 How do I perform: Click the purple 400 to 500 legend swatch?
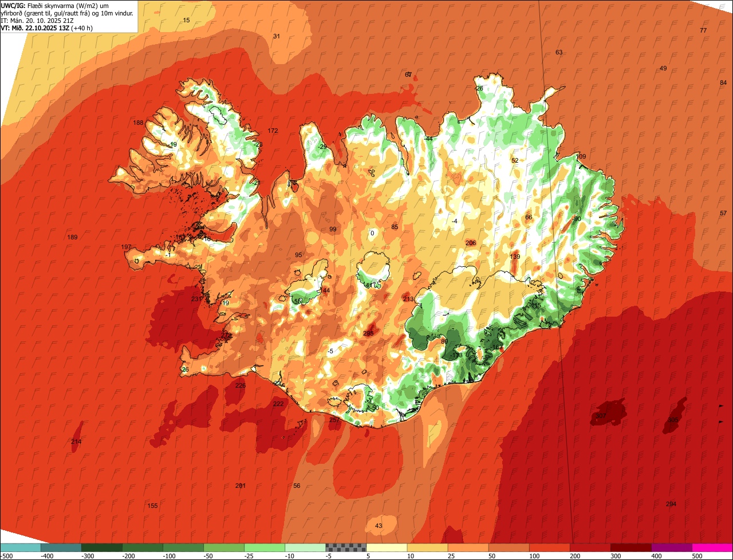point(672,547)
